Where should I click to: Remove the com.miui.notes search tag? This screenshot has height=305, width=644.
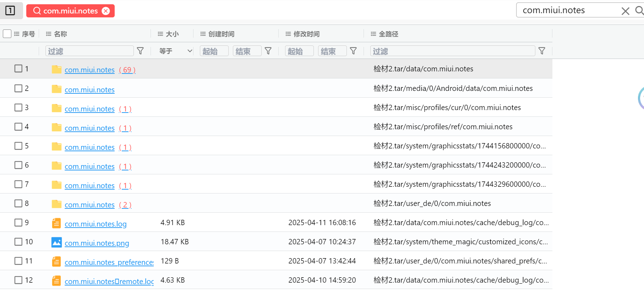(x=106, y=11)
